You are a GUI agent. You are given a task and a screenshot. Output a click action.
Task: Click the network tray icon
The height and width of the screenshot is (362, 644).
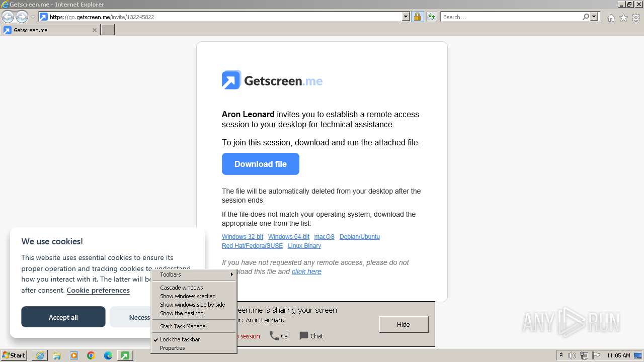(x=584, y=355)
